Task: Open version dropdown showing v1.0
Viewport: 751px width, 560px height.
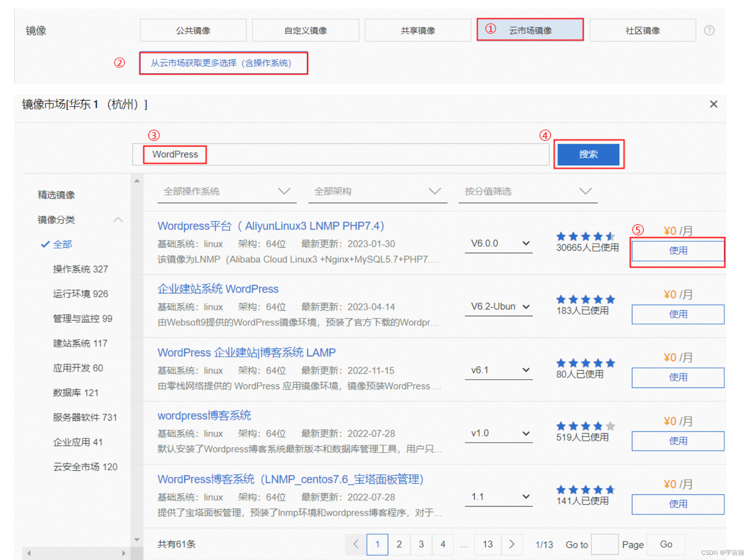Action: coord(499,433)
